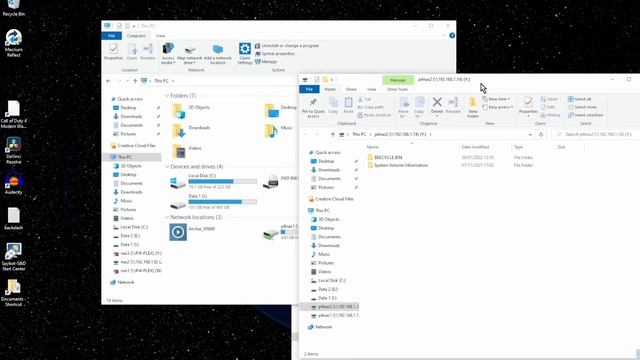This screenshot has width=640, height=360.
Task: Open the Music folder in This PC content pane
Action: [x=279, y=131]
